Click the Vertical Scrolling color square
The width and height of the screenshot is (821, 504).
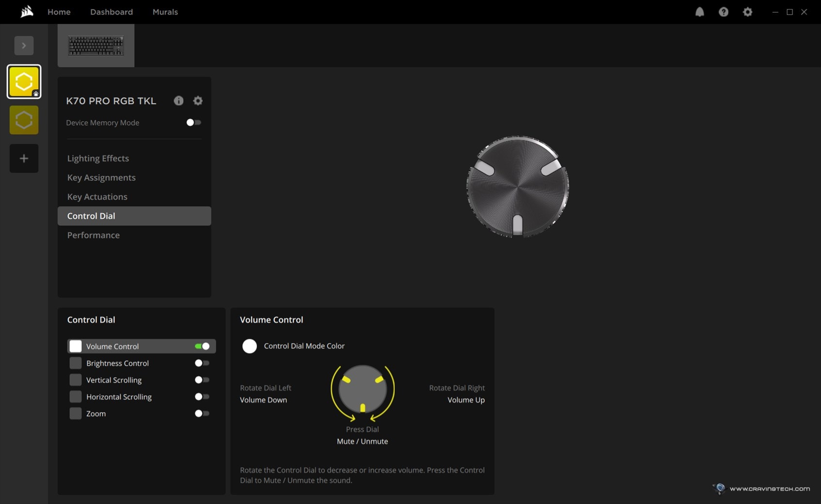pyautogui.click(x=76, y=380)
